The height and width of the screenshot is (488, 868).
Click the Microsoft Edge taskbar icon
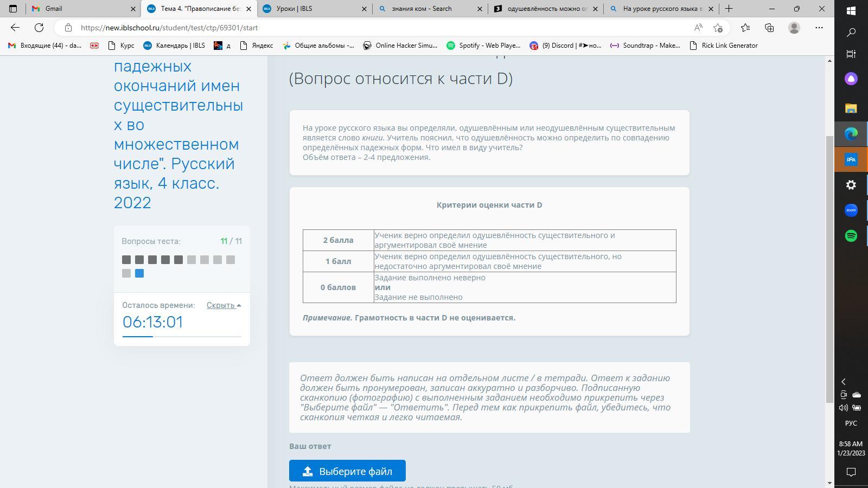(851, 134)
